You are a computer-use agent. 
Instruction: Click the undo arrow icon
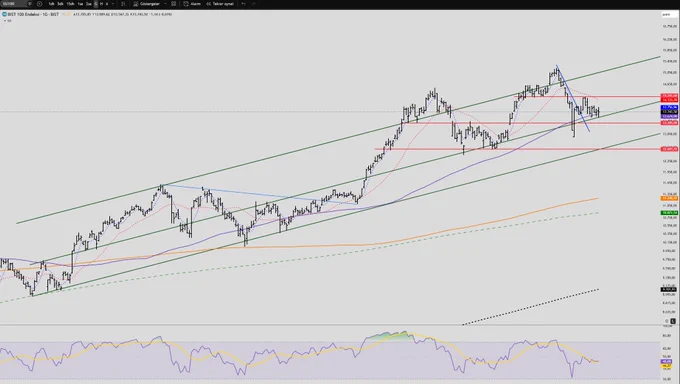point(243,4)
